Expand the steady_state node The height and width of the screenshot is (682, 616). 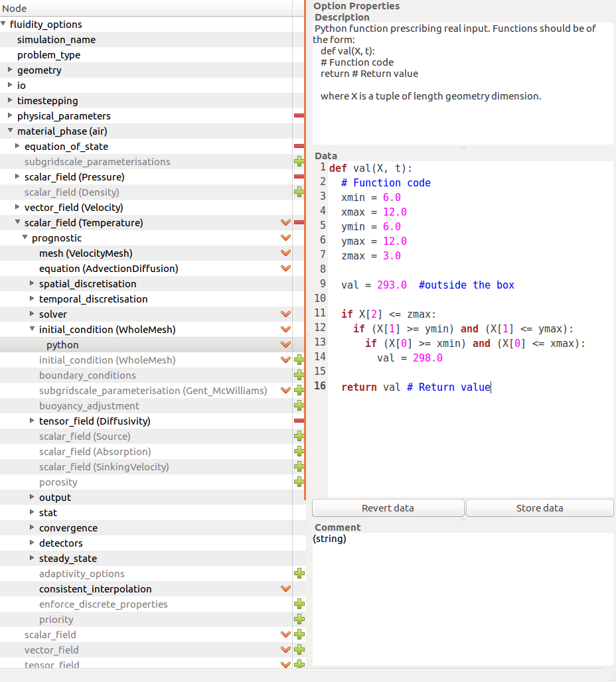click(32, 557)
